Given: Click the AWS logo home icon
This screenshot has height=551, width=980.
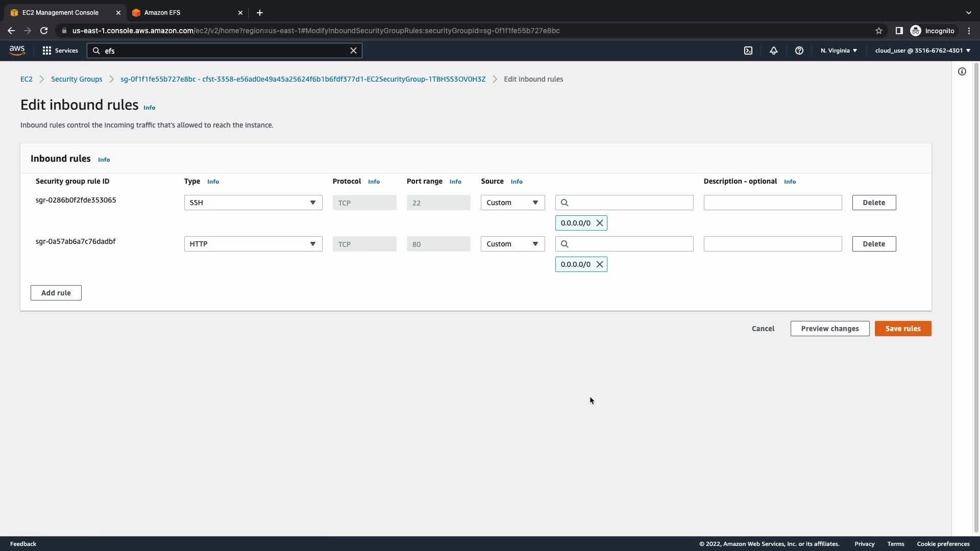Looking at the screenshot, I should coord(17,51).
